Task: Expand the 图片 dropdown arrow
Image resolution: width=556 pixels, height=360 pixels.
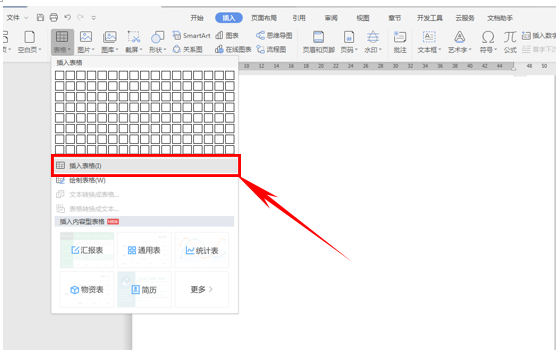Action: (x=93, y=50)
